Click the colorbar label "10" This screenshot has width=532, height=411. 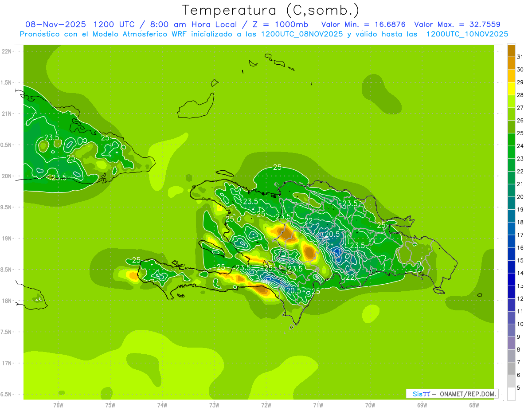pos(520,324)
